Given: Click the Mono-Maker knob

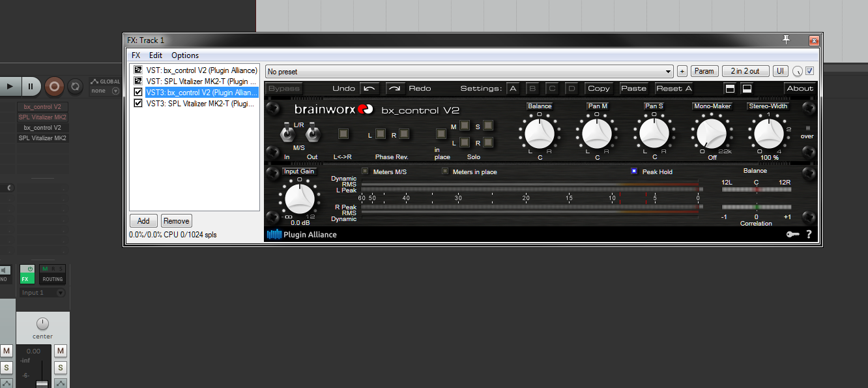Looking at the screenshot, I should tap(712, 133).
